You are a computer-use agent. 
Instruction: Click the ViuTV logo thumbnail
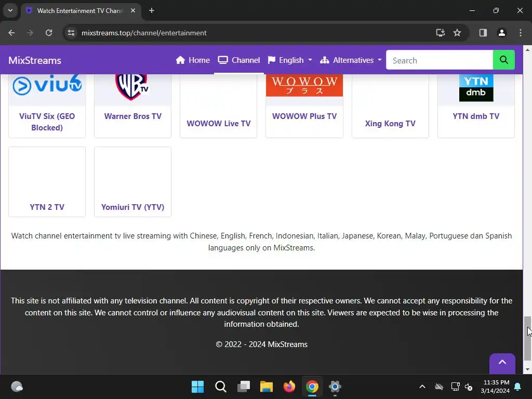(47, 85)
